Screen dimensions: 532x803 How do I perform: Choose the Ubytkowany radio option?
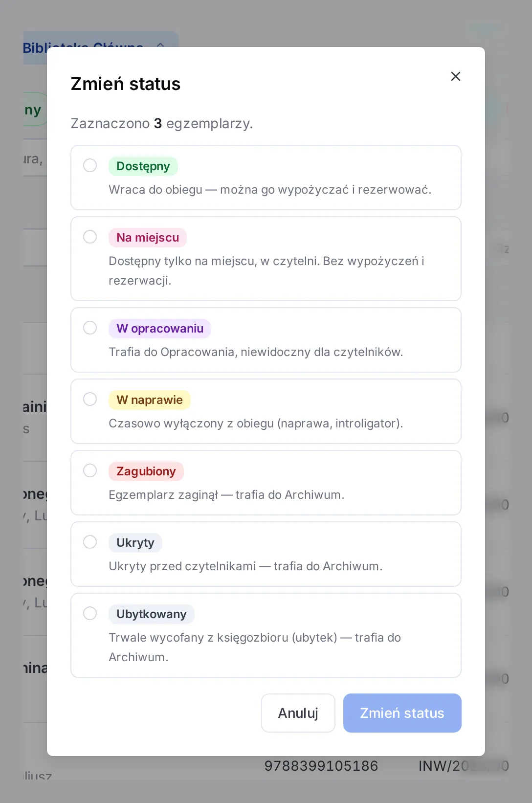(x=90, y=613)
